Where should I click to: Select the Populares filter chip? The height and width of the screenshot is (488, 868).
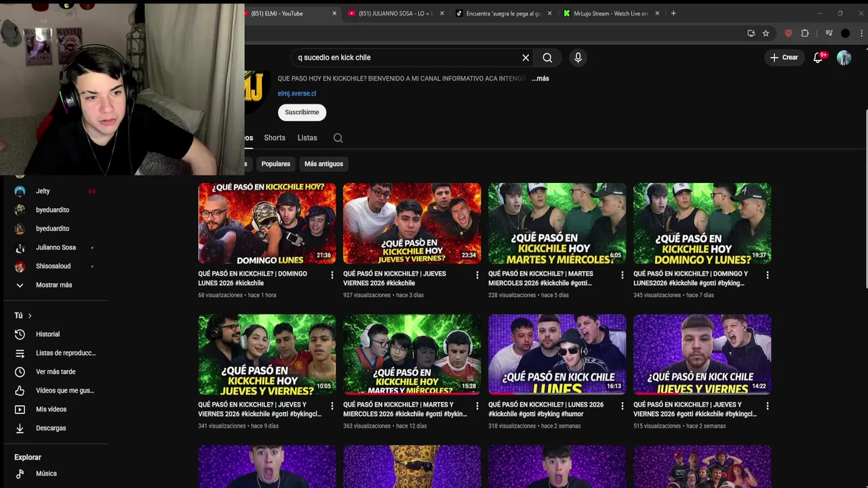click(276, 164)
